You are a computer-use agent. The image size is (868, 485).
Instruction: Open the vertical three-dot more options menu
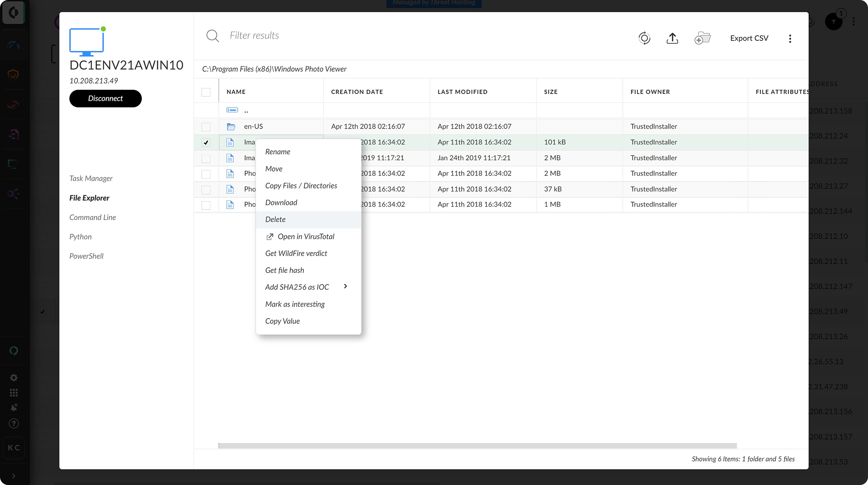tap(790, 39)
